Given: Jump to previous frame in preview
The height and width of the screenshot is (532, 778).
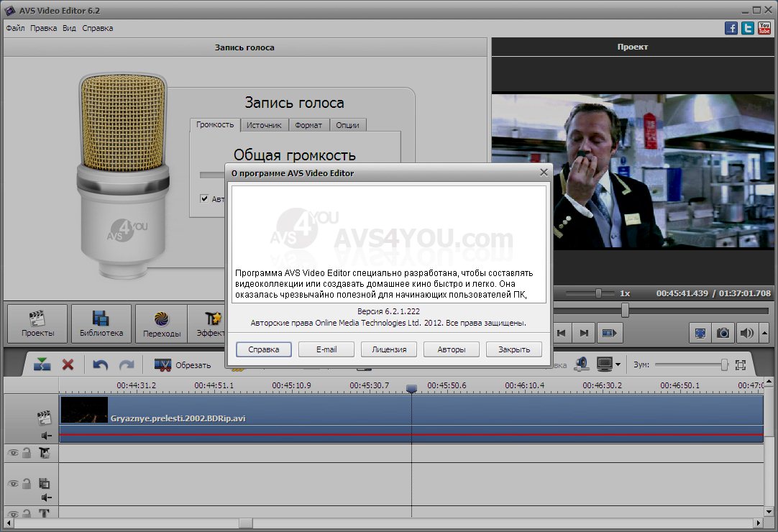Looking at the screenshot, I should 562,333.
